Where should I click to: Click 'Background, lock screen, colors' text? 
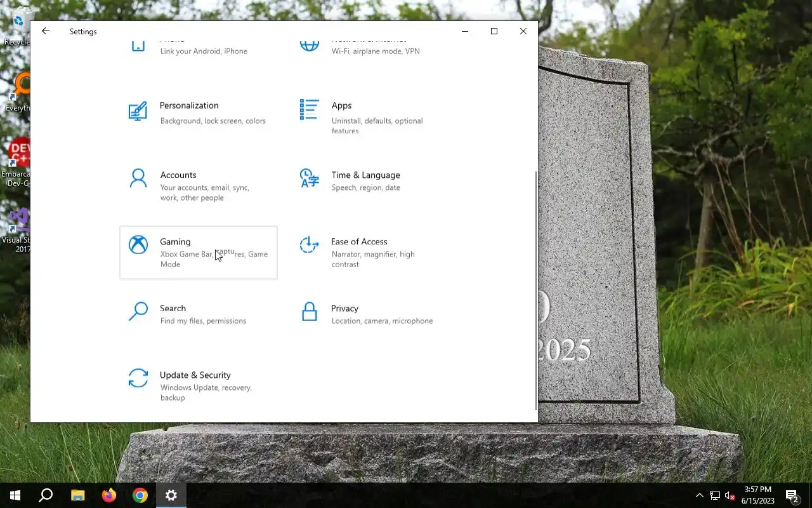[213, 121]
